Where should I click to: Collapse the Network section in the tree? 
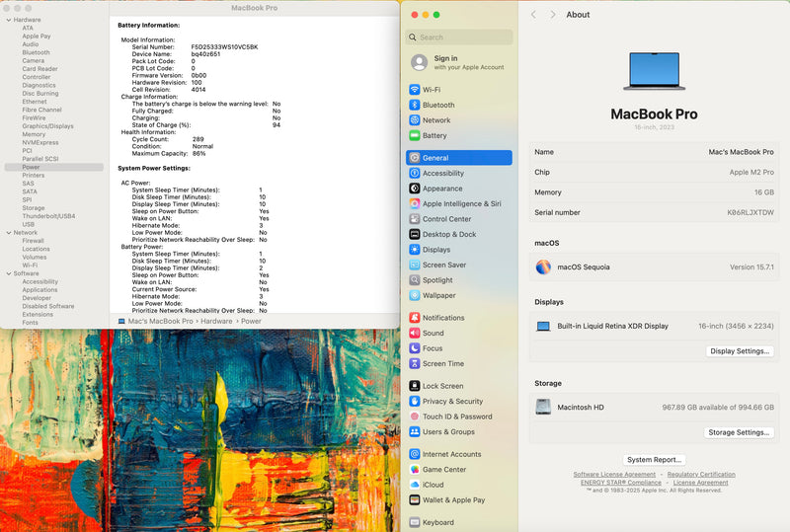[7, 232]
